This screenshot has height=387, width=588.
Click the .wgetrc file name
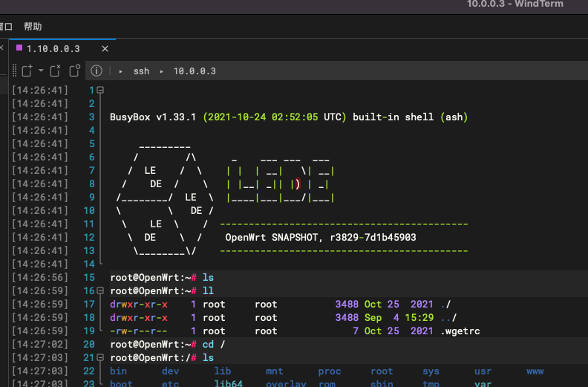460,331
